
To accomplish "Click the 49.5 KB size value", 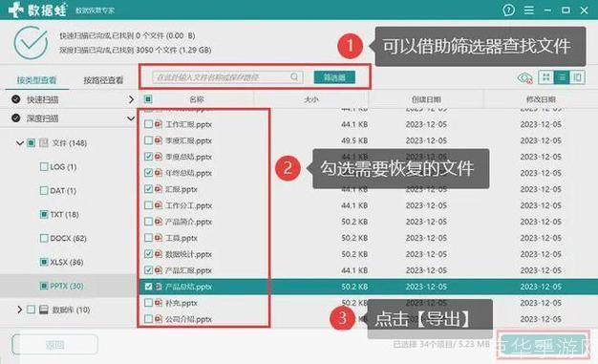I will (354, 140).
